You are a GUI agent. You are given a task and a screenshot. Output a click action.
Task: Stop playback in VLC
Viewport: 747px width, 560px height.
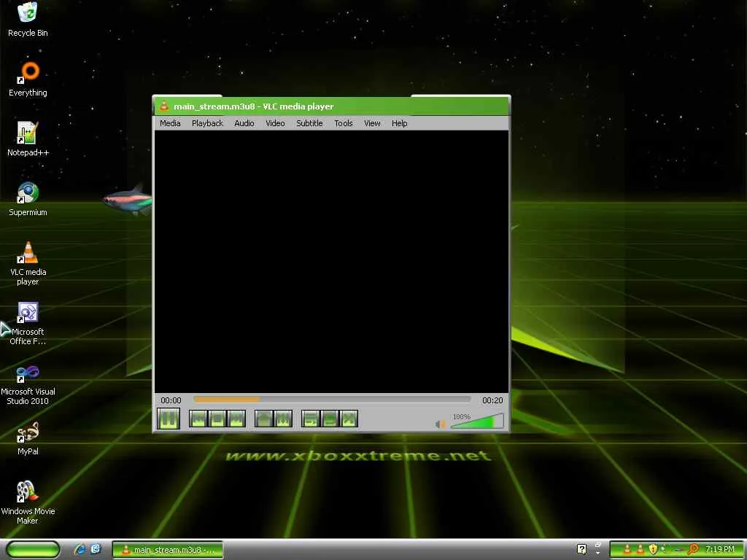click(x=217, y=419)
